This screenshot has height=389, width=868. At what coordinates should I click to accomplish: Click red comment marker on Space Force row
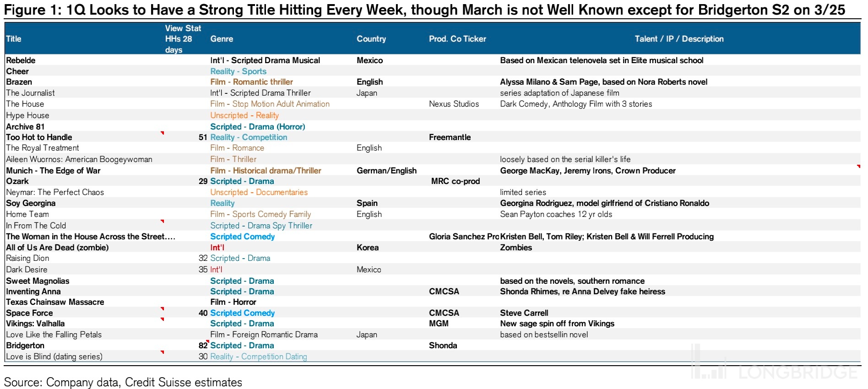[x=163, y=309]
